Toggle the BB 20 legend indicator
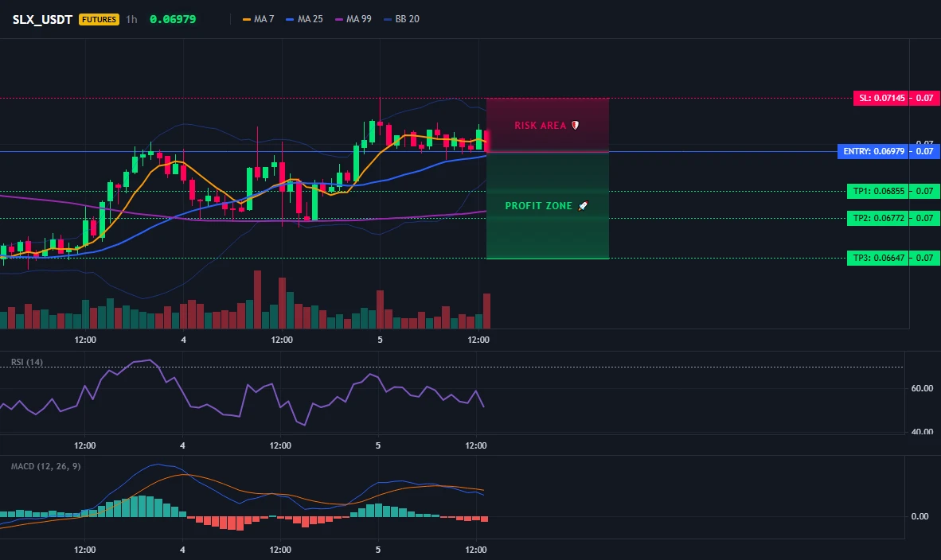The height and width of the screenshot is (560, 941). click(x=401, y=19)
